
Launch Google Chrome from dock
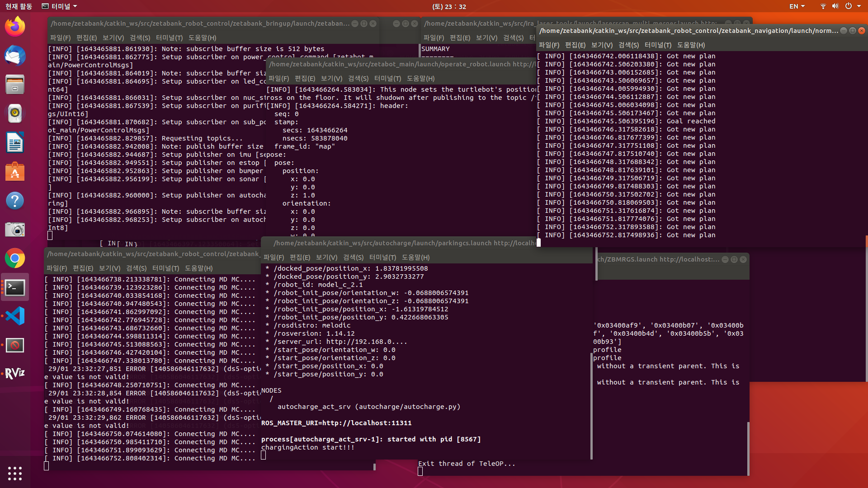(15, 258)
